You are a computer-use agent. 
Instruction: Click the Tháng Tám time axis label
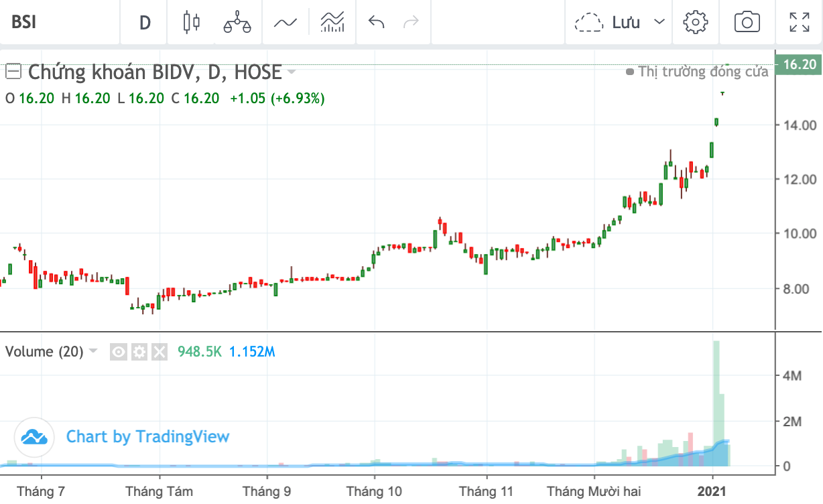click(160, 491)
